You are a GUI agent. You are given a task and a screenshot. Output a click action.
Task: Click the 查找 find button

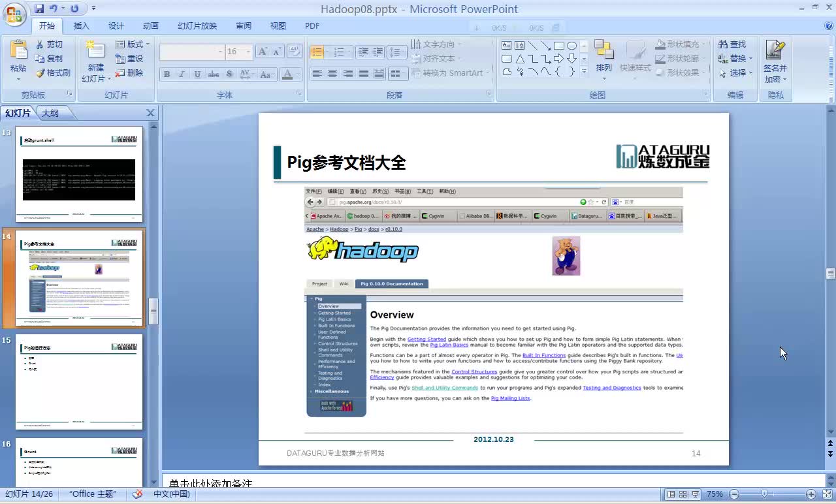[x=732, y=44]
